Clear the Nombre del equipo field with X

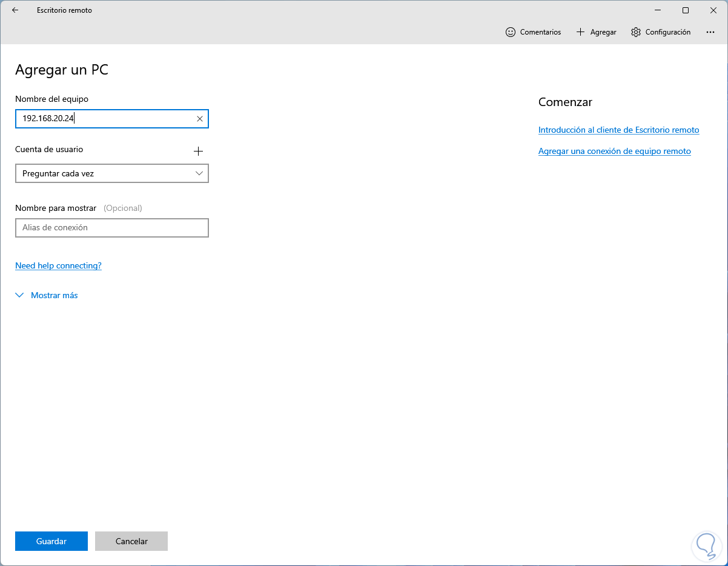click(x=200, y=119)
